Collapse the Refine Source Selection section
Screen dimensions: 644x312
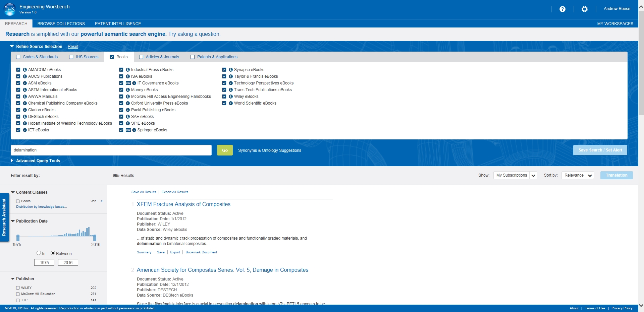(x=12, y=47)
